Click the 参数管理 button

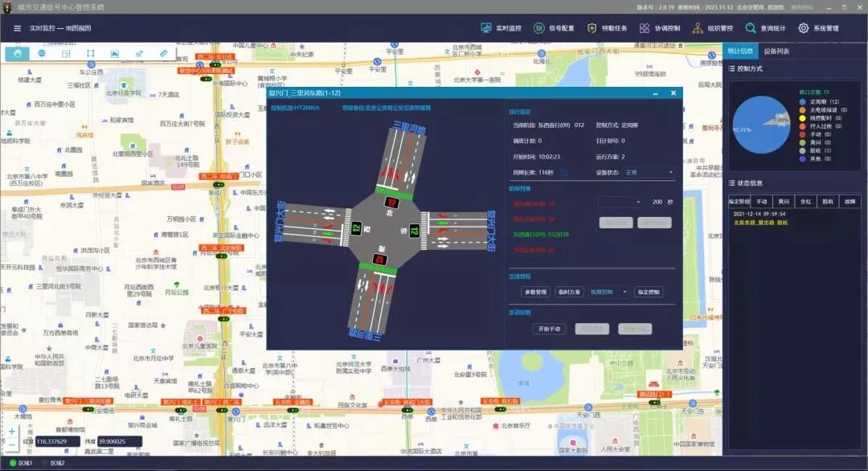point(536,292)
